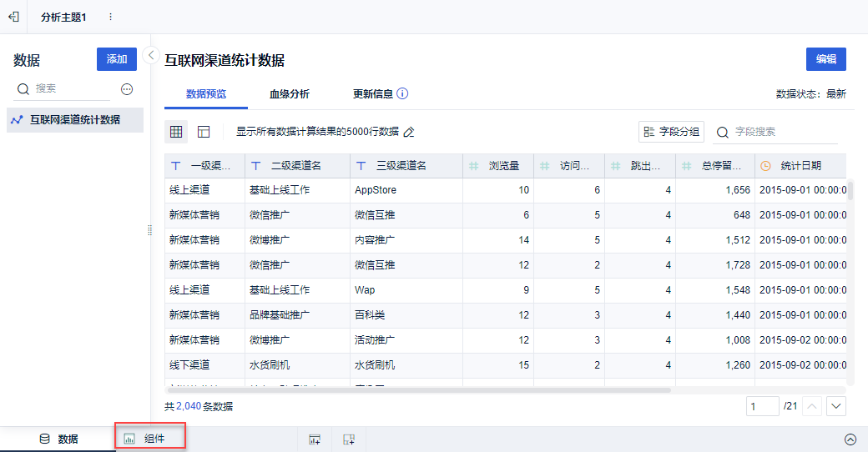Edit the 5000-row display limit pencil icon
Screen dimensions: 868x452
coord(409,132)
